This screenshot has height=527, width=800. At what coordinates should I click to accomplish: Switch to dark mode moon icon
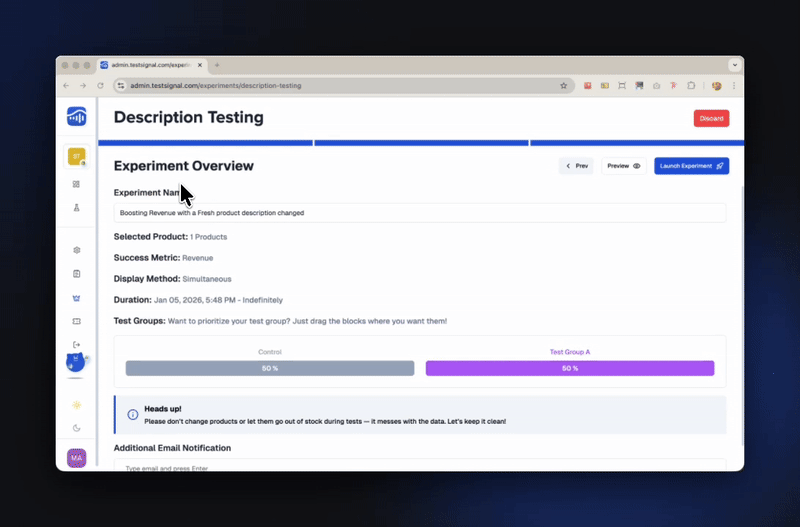coord(77,428)
